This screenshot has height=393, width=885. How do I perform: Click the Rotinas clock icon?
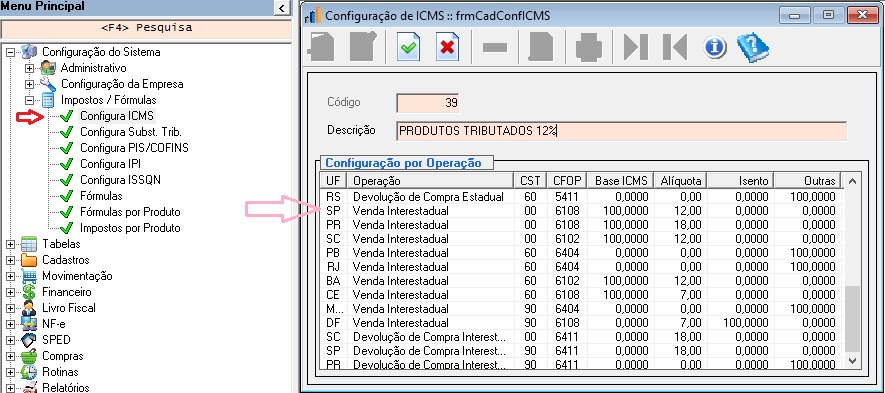pyautogui.click(x=29, y=372)
